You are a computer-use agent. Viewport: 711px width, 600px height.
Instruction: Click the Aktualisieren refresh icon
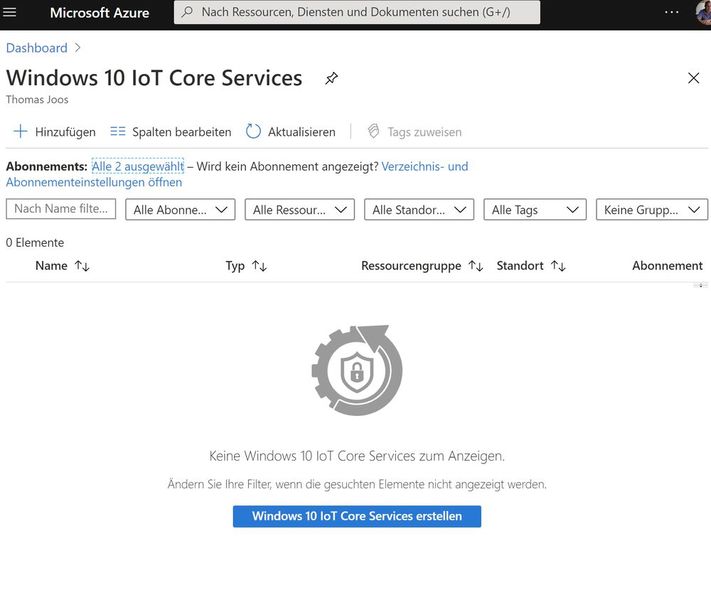click(253, 132)
